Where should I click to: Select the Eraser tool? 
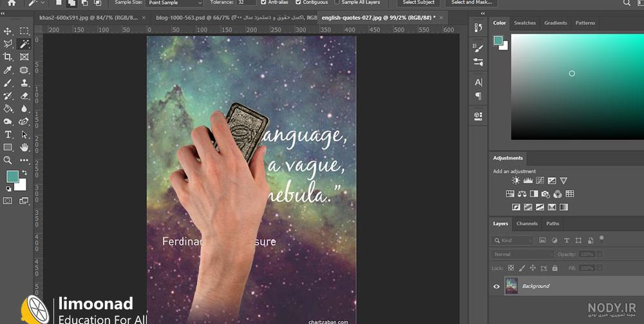point(24,96)
